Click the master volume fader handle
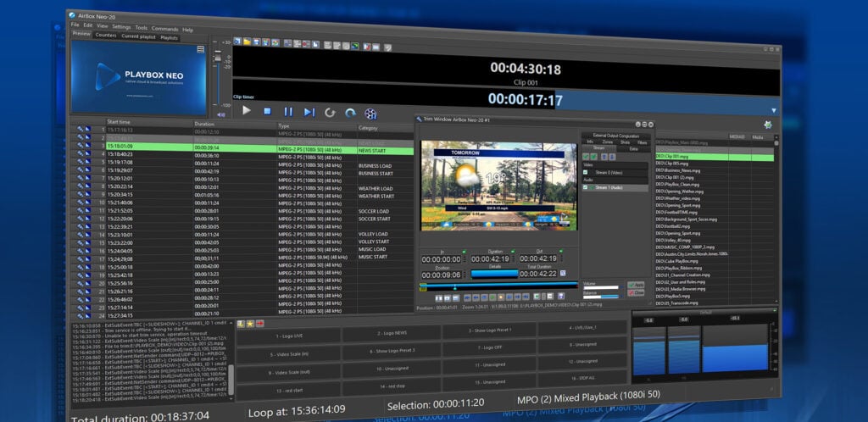 point(218,58)
